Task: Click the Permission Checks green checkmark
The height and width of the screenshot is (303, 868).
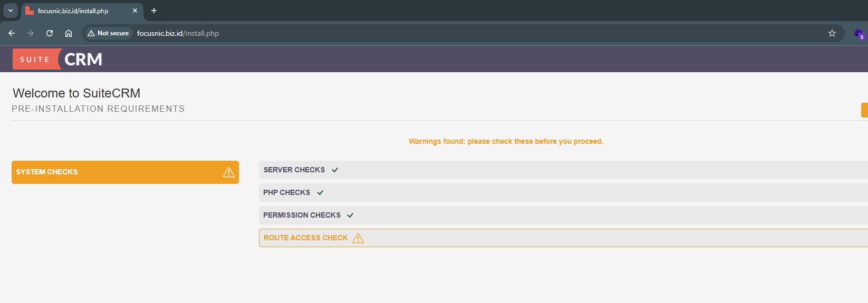Action: click(350, 216)
